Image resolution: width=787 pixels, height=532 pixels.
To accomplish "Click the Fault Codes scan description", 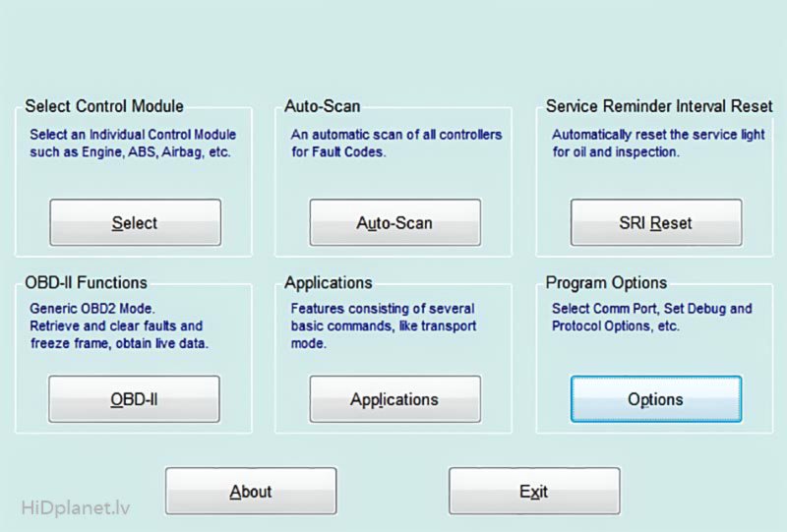I will pyautogui.click(x=395, y=144).
